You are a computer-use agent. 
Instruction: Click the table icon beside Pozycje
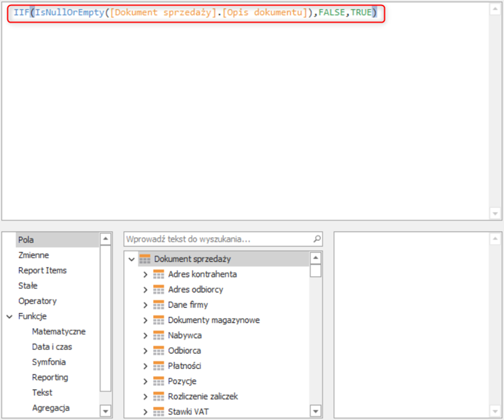[x=159, y=381]
